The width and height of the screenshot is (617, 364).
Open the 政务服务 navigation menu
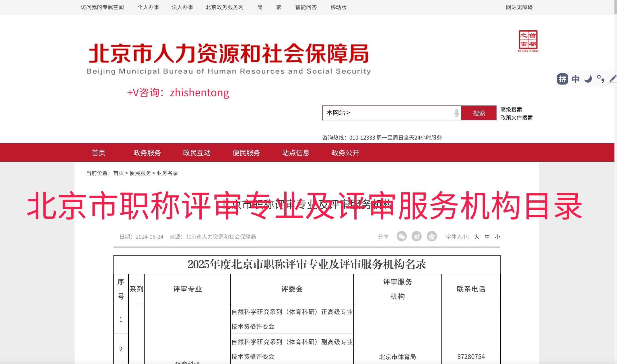147,153
